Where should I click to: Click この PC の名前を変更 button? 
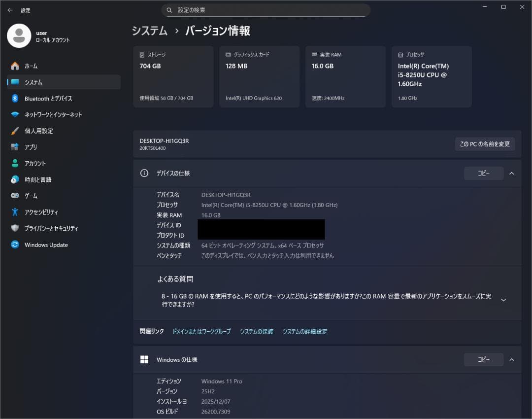point(485,144)
